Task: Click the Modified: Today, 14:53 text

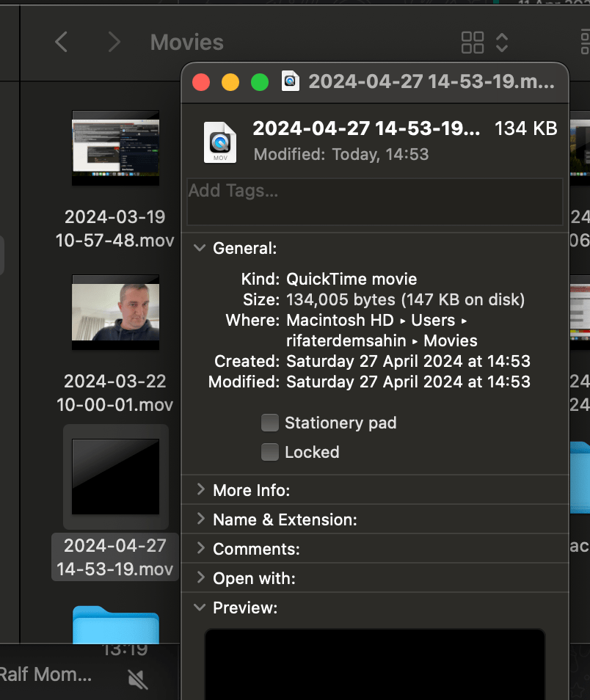Action: (341, 155)
